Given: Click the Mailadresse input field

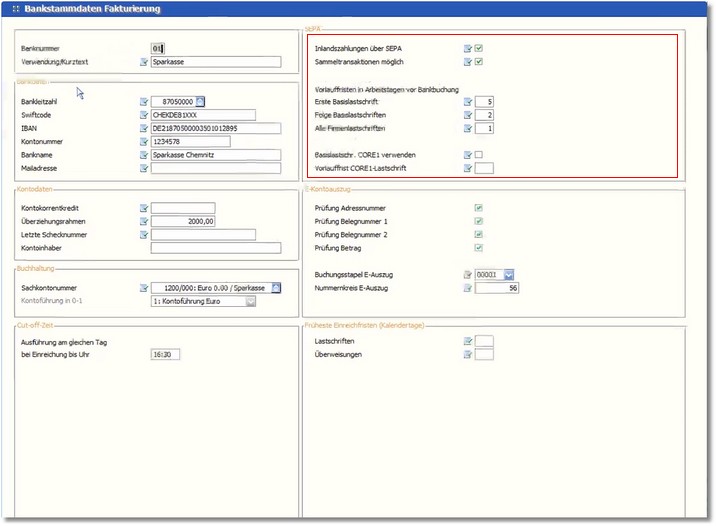Looking at the screenshot, I should (201, 168).
